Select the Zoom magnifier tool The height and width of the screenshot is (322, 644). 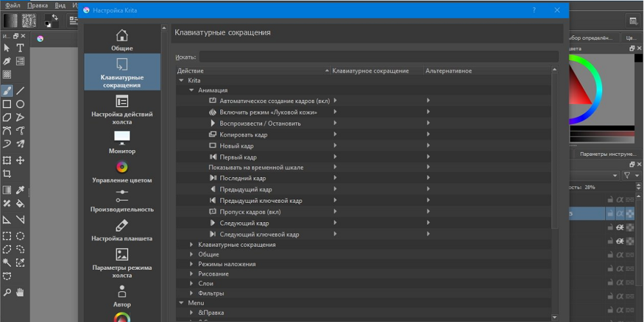[7, 292]
